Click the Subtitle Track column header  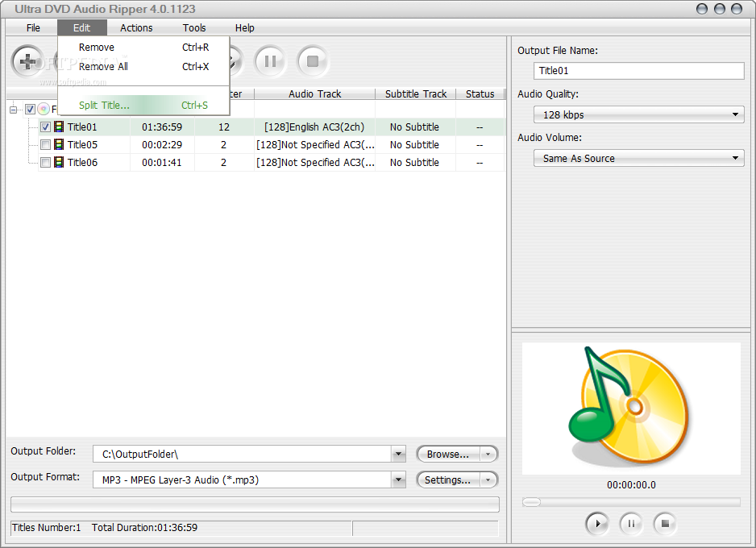pos(416,94)
